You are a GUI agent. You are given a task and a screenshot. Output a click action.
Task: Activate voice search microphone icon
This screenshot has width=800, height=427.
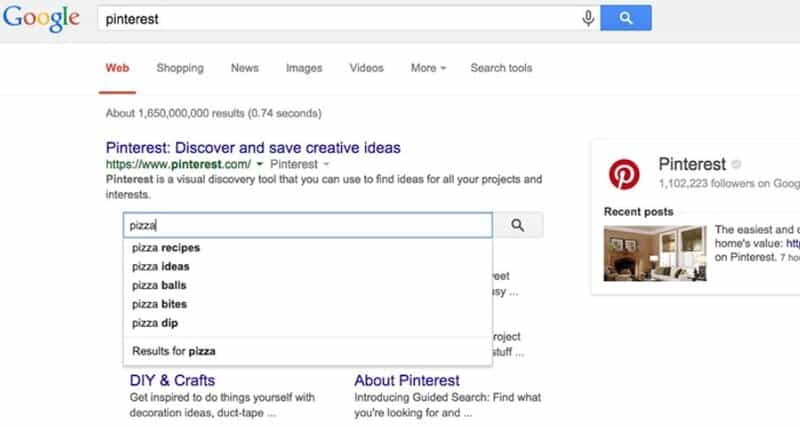pos(588,18)
